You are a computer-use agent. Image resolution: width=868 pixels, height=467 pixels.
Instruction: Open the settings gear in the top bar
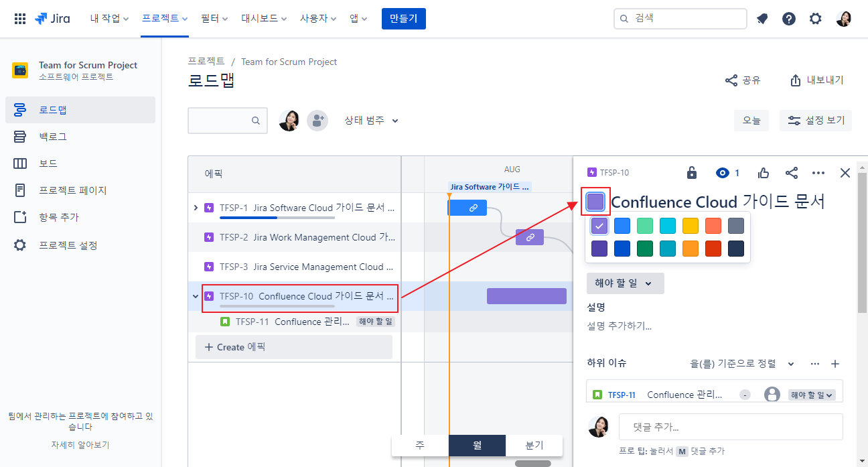(x=815, y=19)
